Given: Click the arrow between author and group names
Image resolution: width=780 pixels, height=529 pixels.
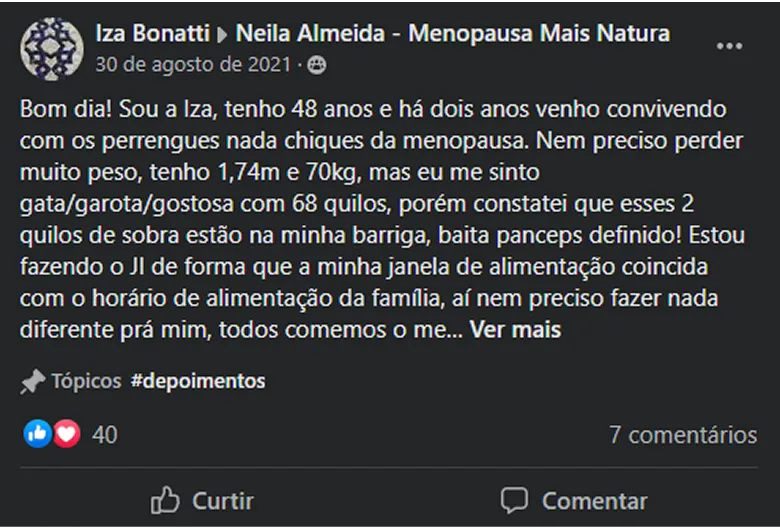Looking at the screenshot, I should tap(226, 34).
